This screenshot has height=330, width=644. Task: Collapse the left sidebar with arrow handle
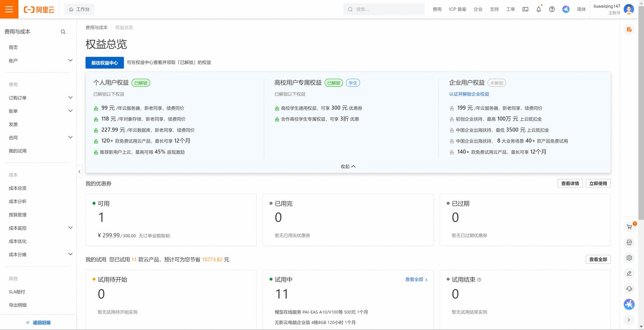click(79, 172)
